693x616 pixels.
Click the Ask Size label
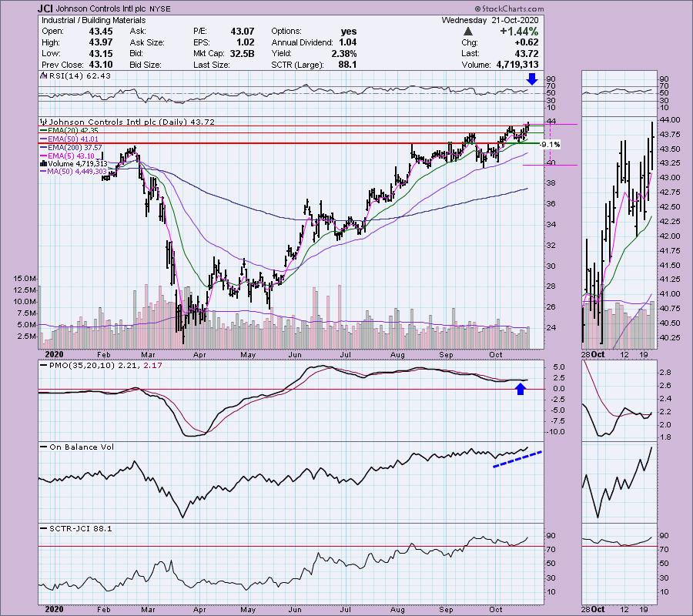(x=147, y=42)
